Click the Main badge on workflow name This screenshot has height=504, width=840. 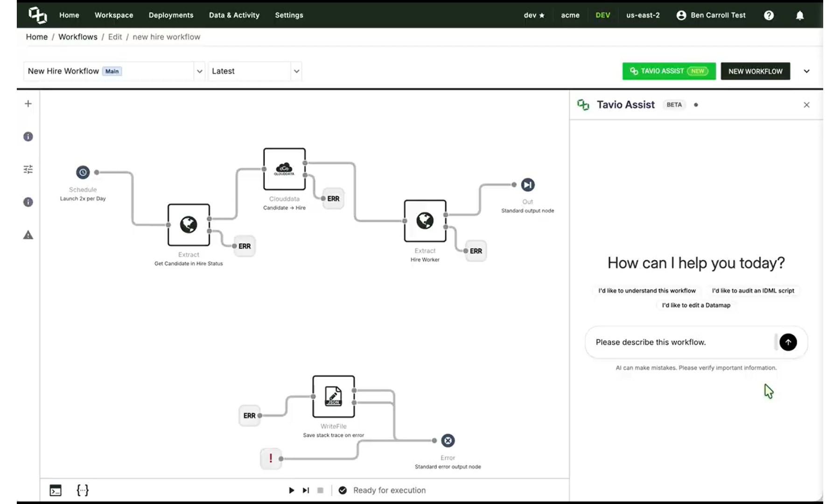tap(112, 71)
